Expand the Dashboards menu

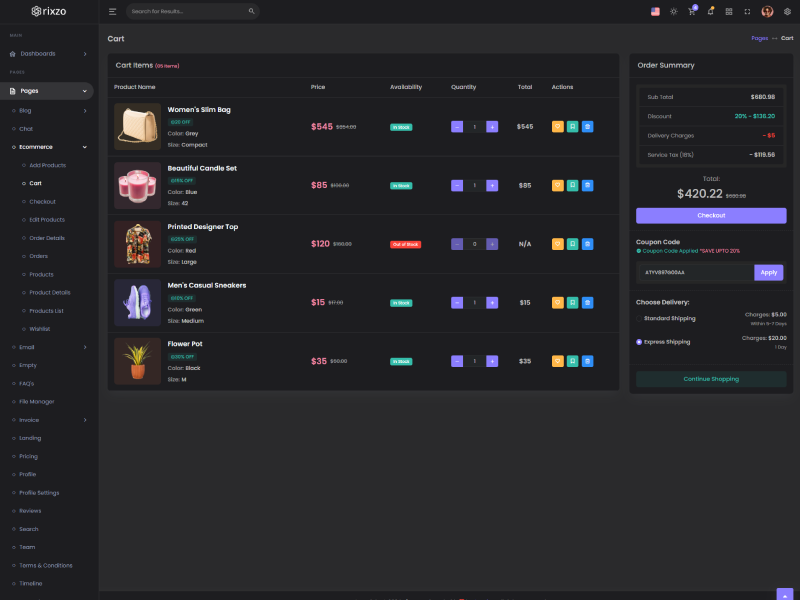50,53
